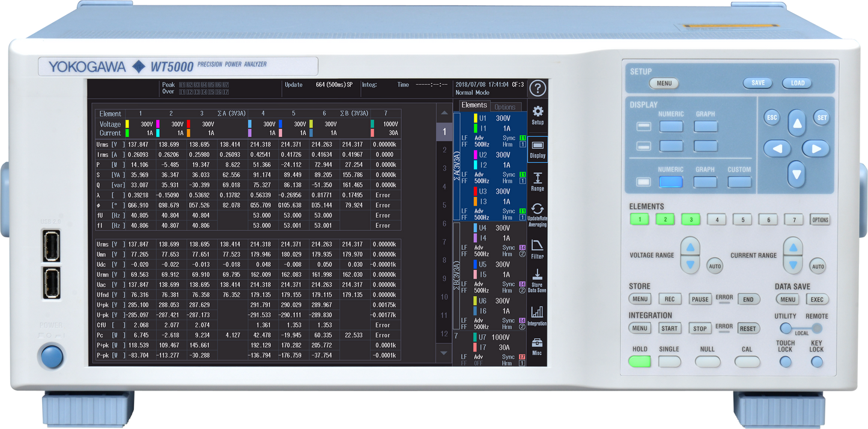Click page down arrow below page list
868x429 pixels.
444,353
